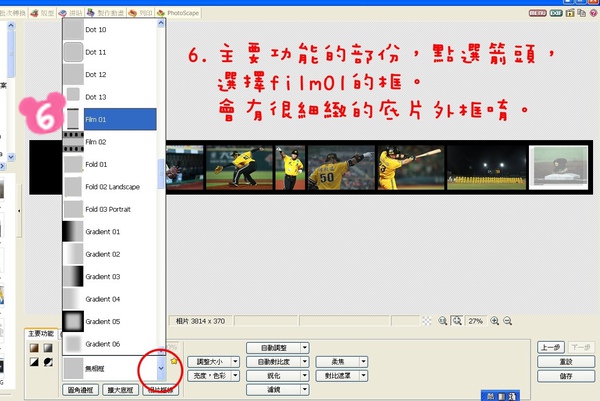Expand the 調整大小 dropdown arrow
The image size is (600, 401).
point(236,362)
